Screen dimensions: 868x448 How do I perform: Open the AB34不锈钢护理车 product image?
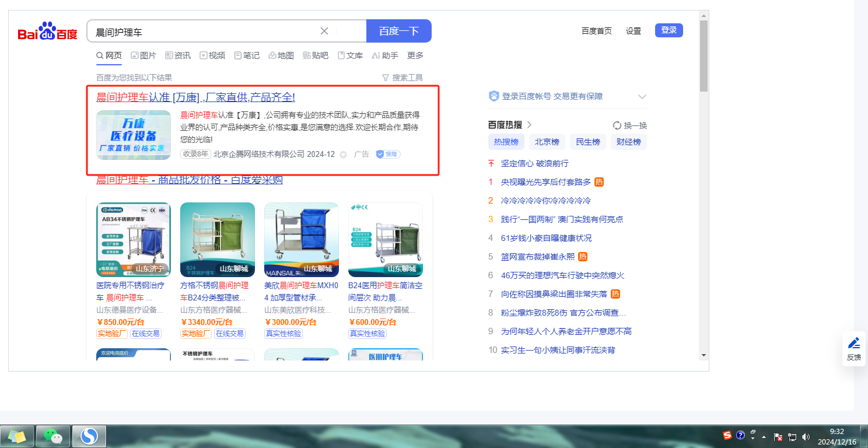tap(134, 240)
